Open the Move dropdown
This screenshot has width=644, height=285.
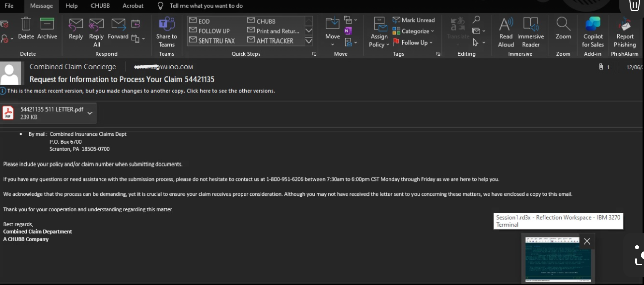click(333, 32)
